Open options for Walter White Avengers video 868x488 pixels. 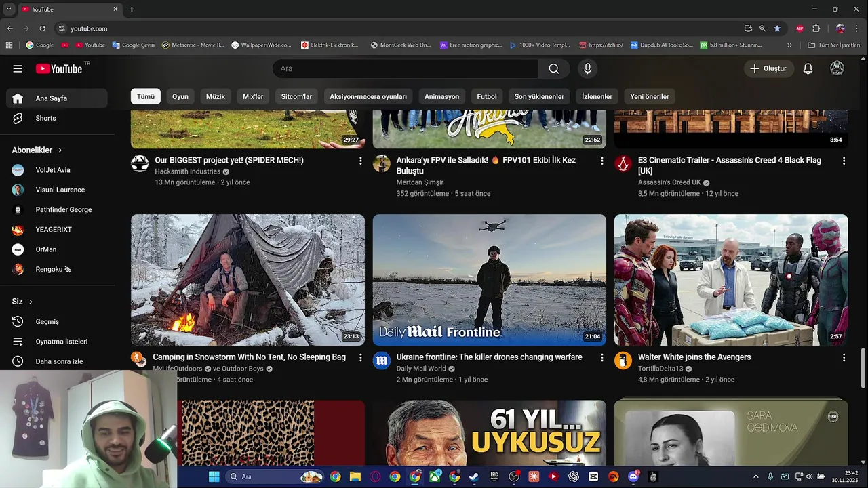click(x=844, y=357)
